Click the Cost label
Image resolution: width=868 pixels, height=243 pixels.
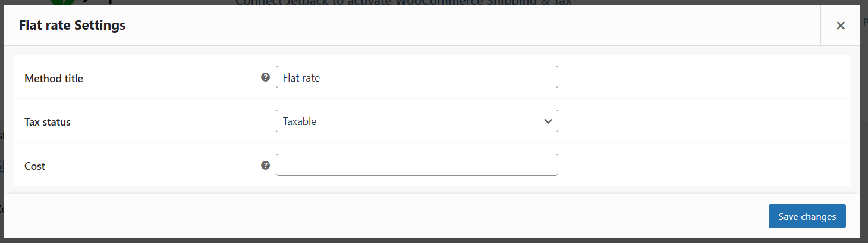[x=35, y=166]
